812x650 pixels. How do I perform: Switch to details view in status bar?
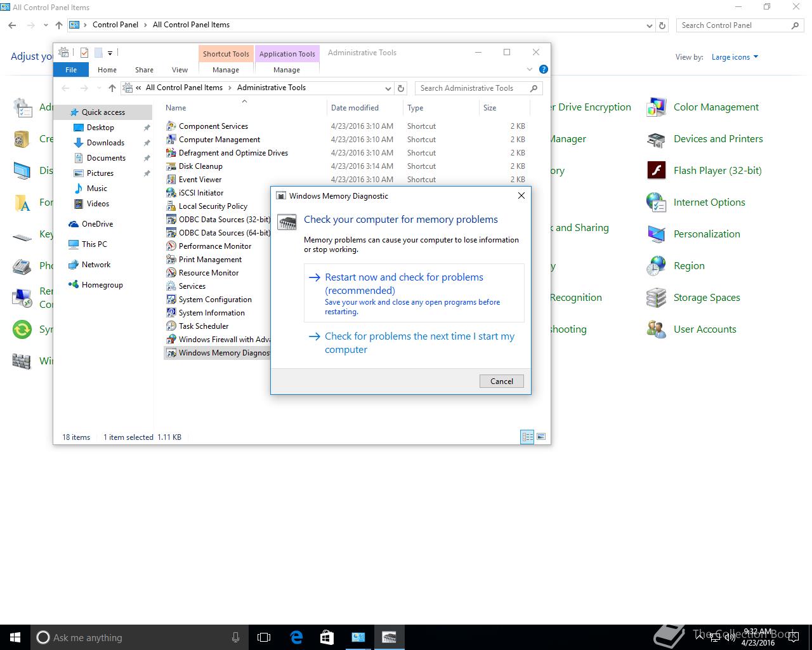tap(527, 437)
